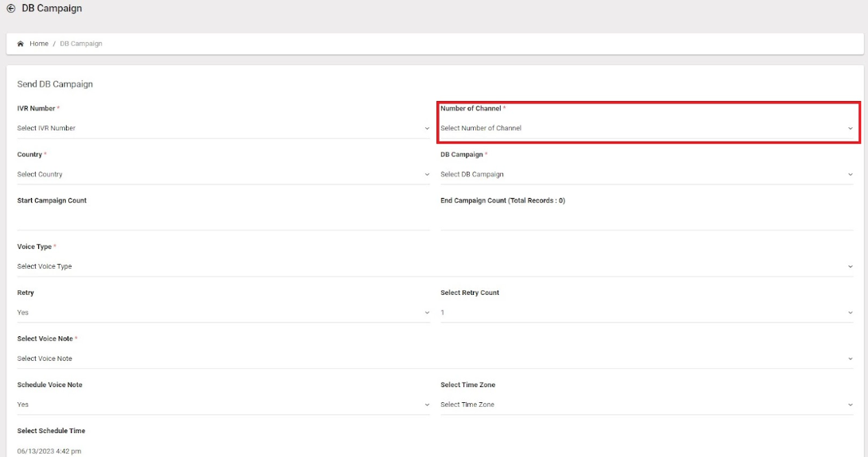The width and height of the screenshot is (868, 457).
Task: Click the home icon in the breadcrumb
Action: [x=21, y=44]
